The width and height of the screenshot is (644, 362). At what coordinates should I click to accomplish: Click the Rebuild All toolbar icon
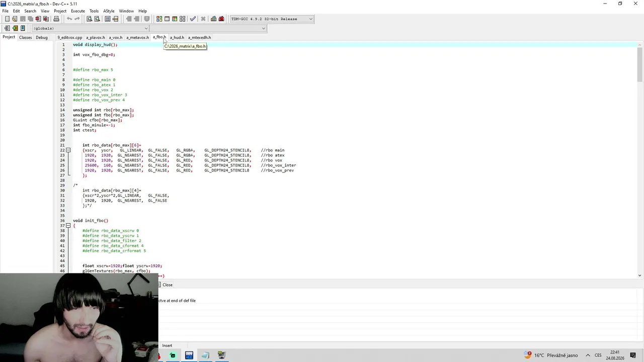click(182, 19)
